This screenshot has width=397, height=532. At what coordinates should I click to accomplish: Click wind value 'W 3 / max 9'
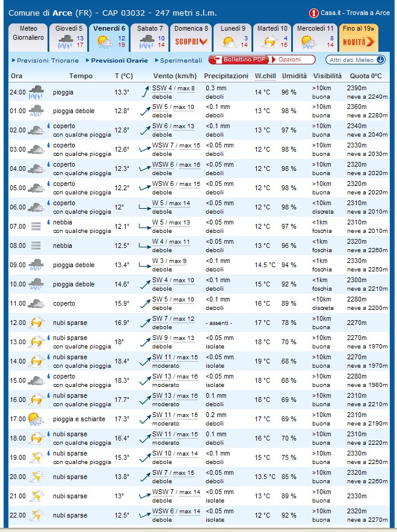pyautogui.click(x=169, y=261)
